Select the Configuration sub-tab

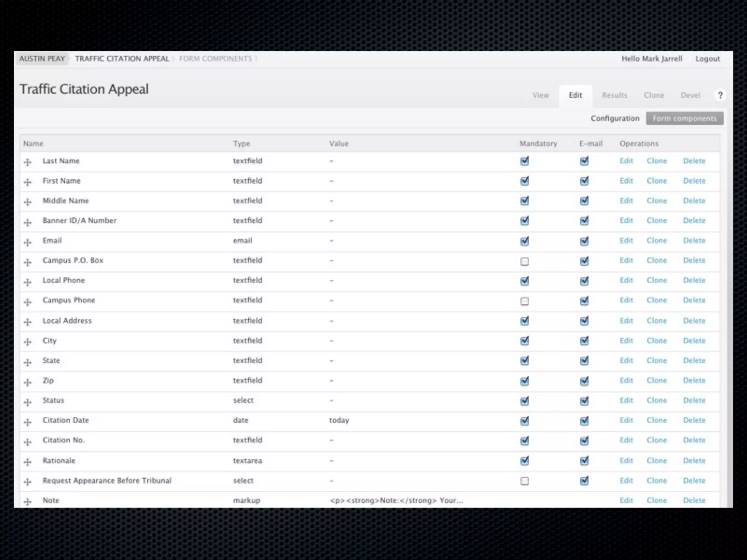(615, 118)
